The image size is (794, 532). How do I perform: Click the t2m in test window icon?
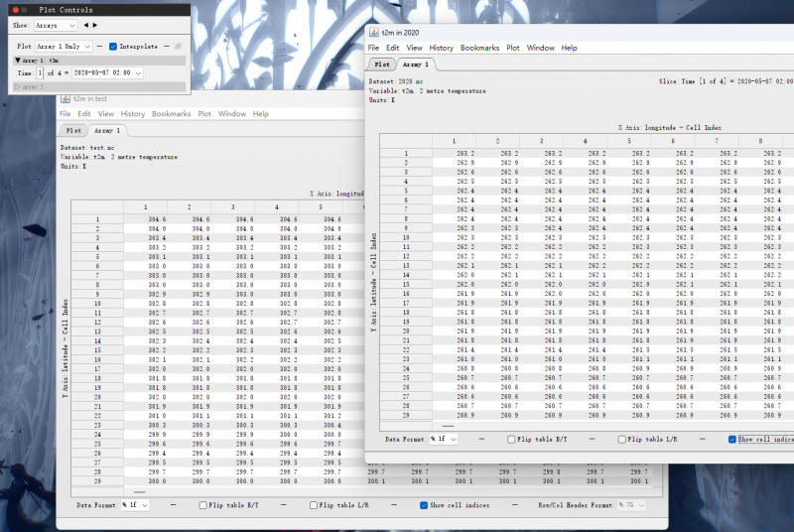point(65,99)
